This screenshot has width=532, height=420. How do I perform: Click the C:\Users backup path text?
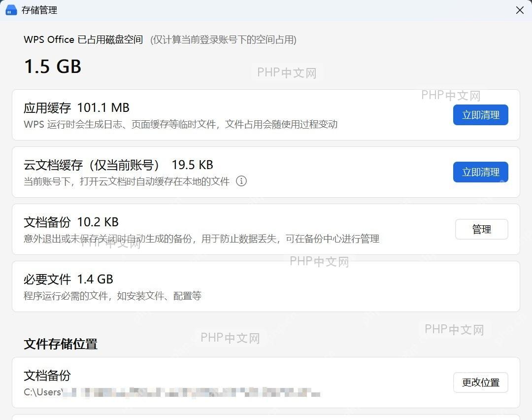click(172, 392)
